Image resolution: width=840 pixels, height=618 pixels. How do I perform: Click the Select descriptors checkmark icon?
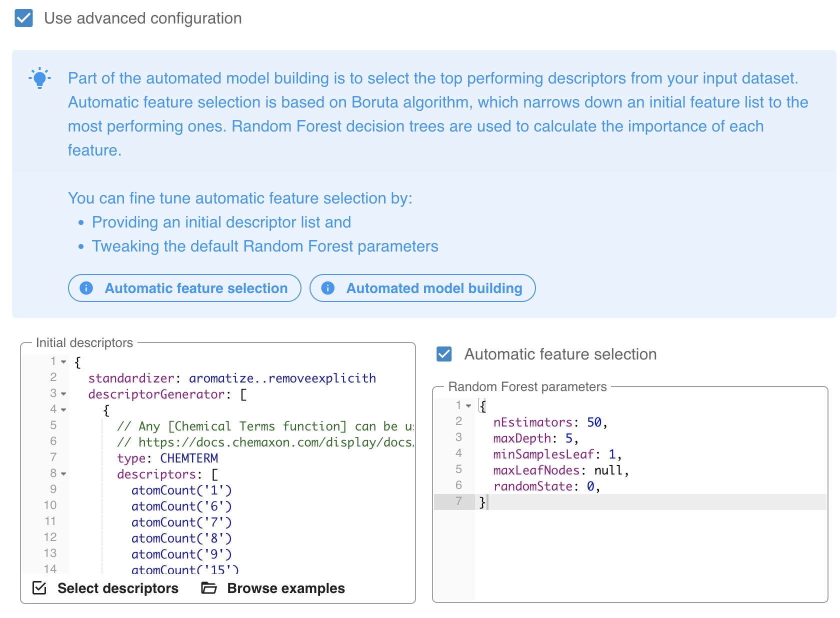coord(39,588)
